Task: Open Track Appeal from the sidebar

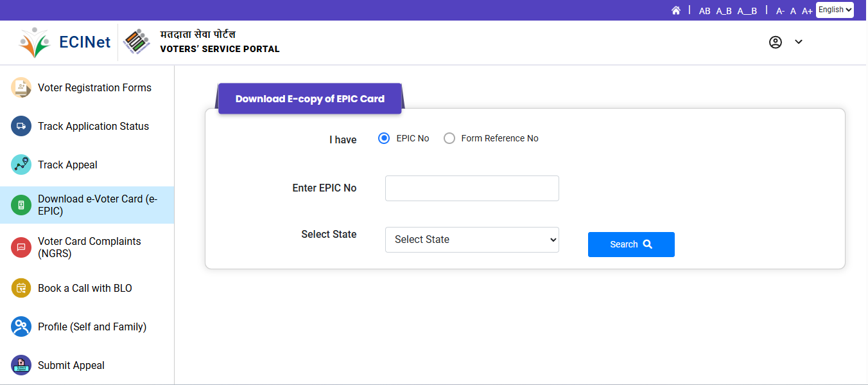Action: [x=20, y=165]
